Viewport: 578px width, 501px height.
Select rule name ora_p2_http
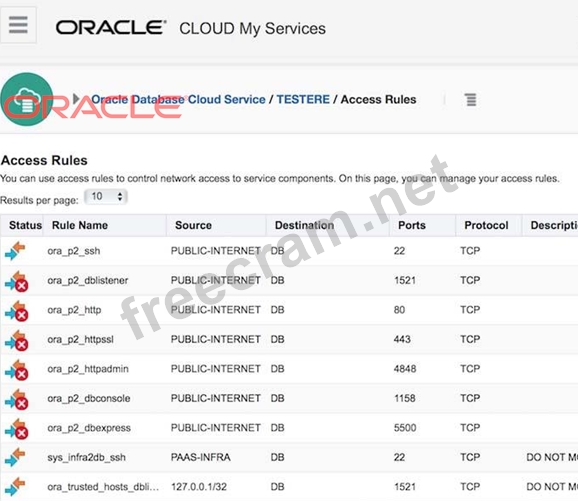click(x=74, y=310)
